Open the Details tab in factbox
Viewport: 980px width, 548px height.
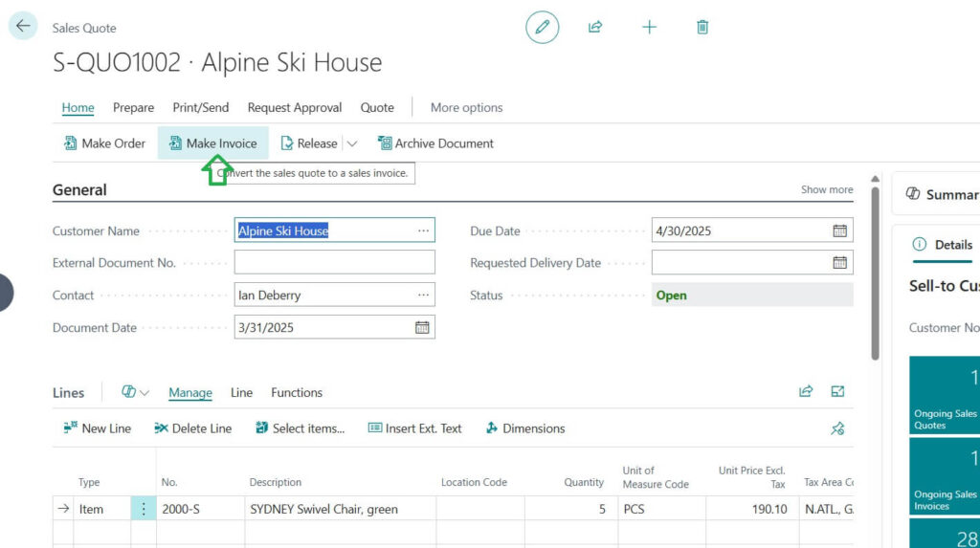[943, 245]
